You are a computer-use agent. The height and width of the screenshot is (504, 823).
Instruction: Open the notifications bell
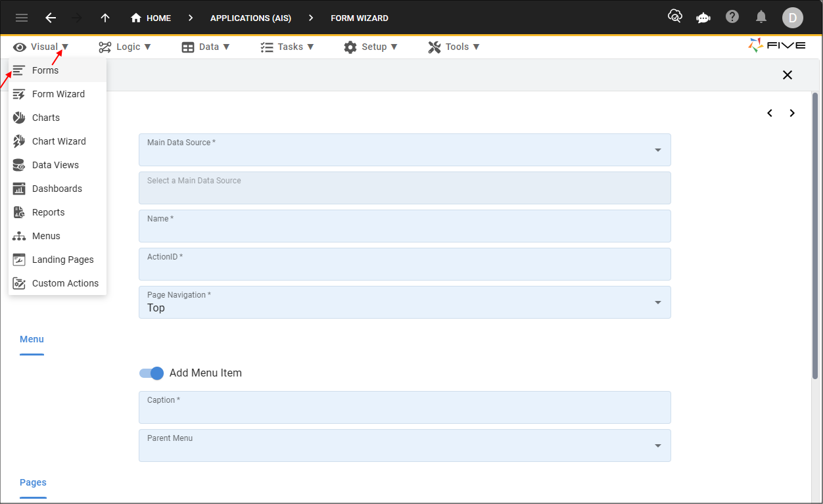(761, 17)
